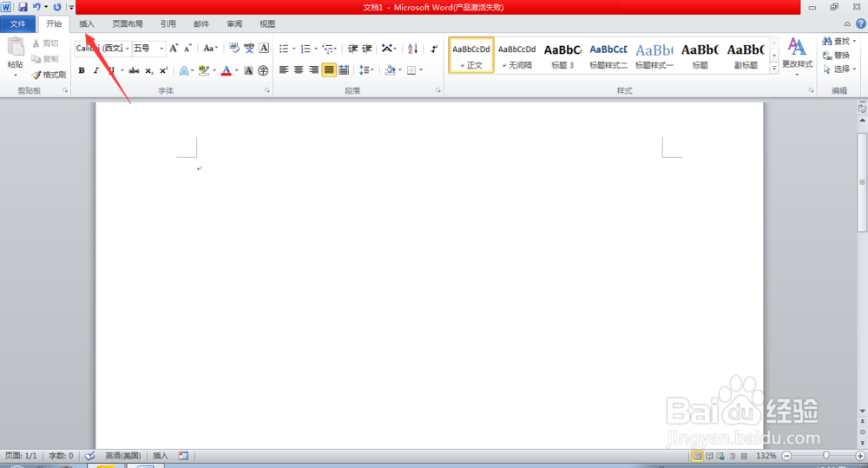Click the 132% zoom level
The image size is (868, 468).
[766, 456]
